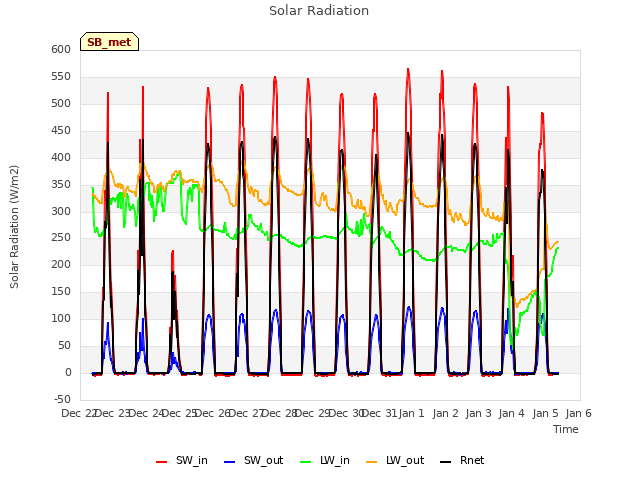
Task: Click the 250 tick label on Y-axis
Action: [x=61, y=238]
